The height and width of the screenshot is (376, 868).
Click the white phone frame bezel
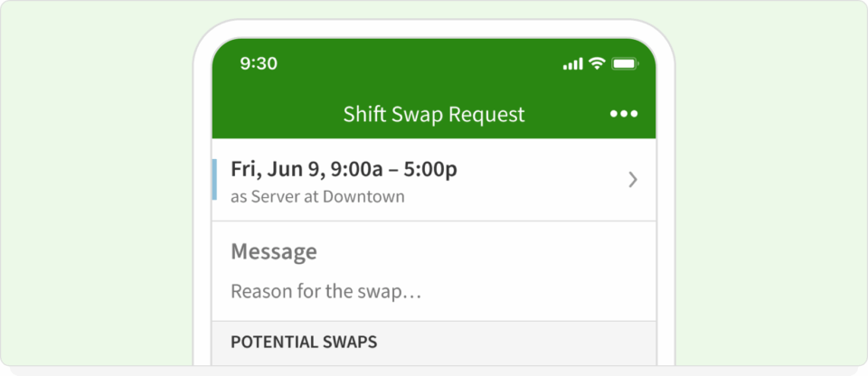(203, 226)
